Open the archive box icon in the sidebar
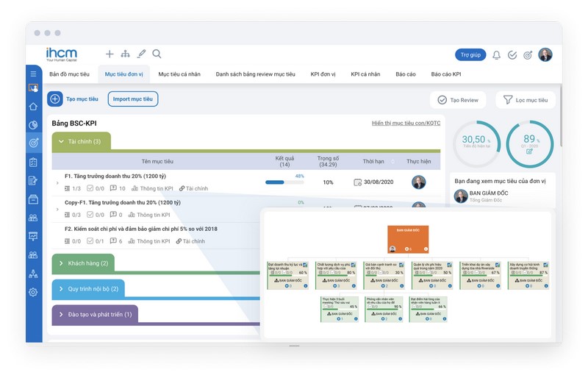This screenshot has height=378, width=588. (x=33, y=199)
